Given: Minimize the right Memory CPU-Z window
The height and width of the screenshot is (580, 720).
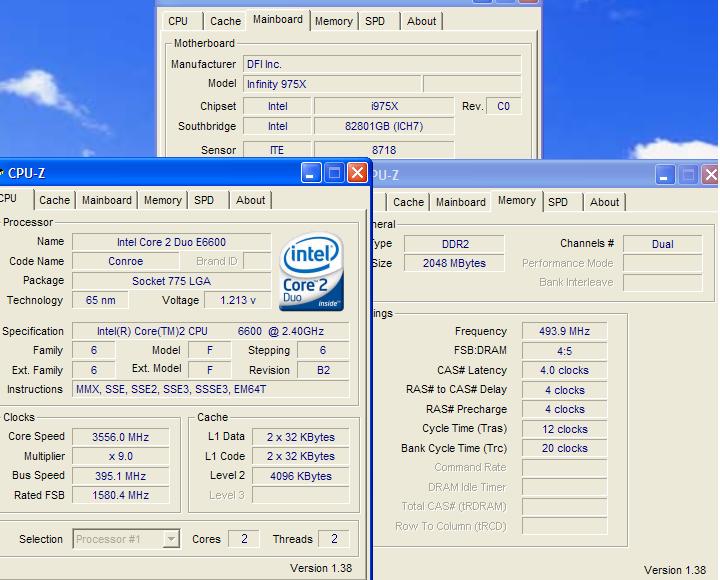Looking at the screenshot, I should (x=664, y=175).
